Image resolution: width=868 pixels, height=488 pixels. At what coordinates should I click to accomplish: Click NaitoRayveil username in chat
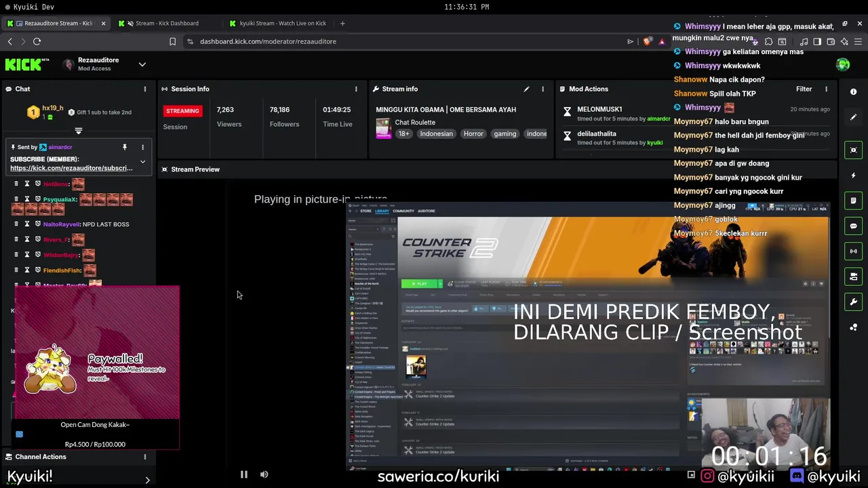(x=62, y=224)
